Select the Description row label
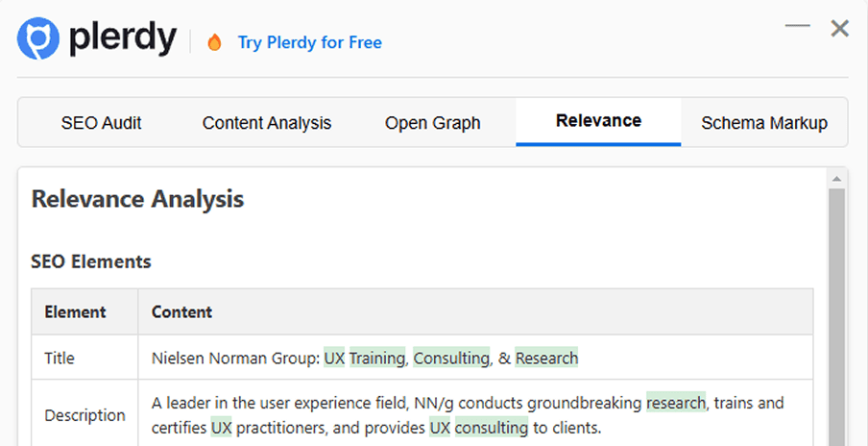Screen dimensions: 868x446 pyautogui.click(x=84, y=415)
